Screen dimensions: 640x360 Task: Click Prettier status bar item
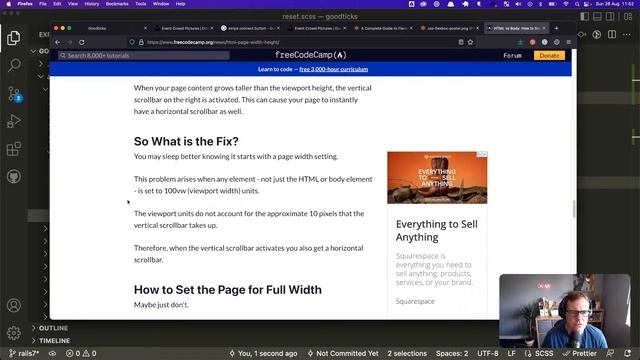click(x=579, y=353)
